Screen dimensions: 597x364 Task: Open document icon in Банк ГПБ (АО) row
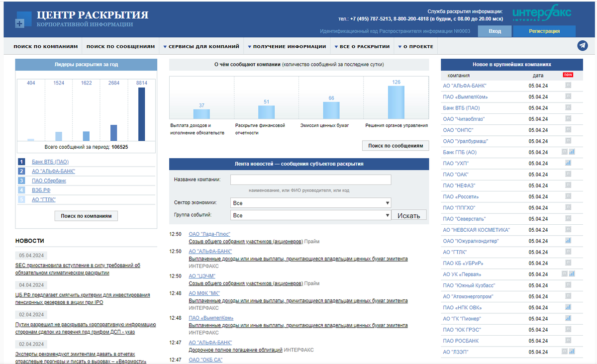click(565, 152)
